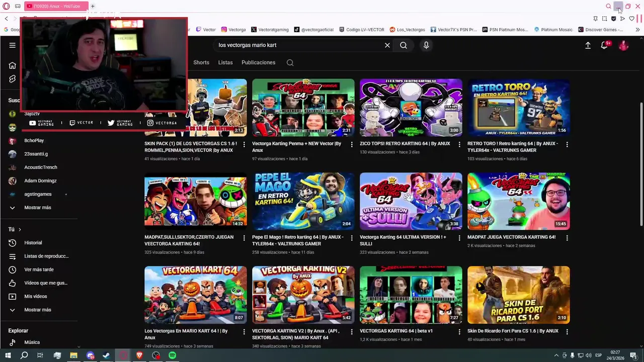
Task: Add page to bookmarks with heart icon
Action: (x=632, y=19)
